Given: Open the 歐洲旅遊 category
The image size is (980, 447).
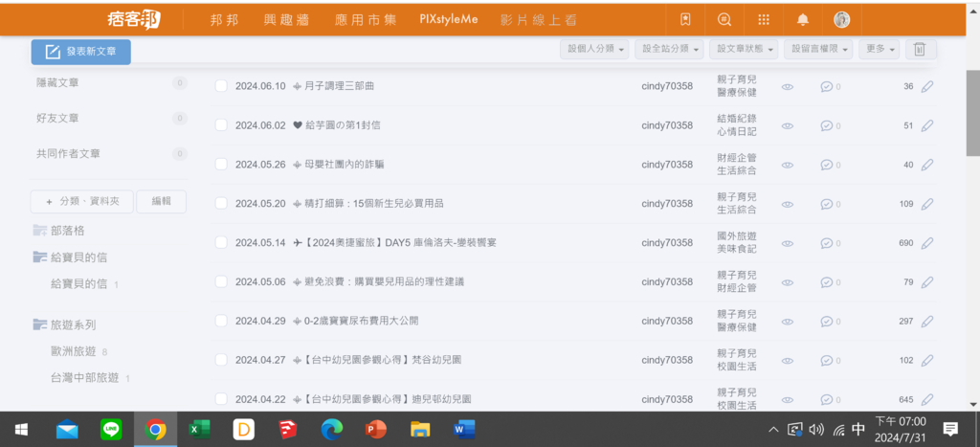Looking at the screenshot, I should (74, 351).
